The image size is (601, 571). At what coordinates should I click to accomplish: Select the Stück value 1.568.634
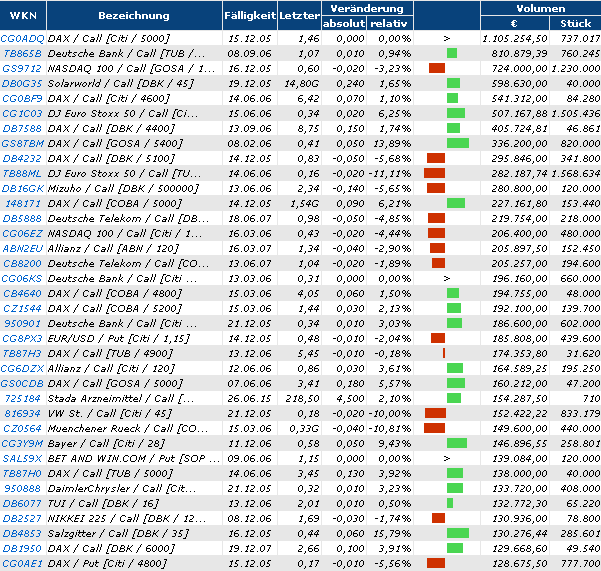coord(576,174)
